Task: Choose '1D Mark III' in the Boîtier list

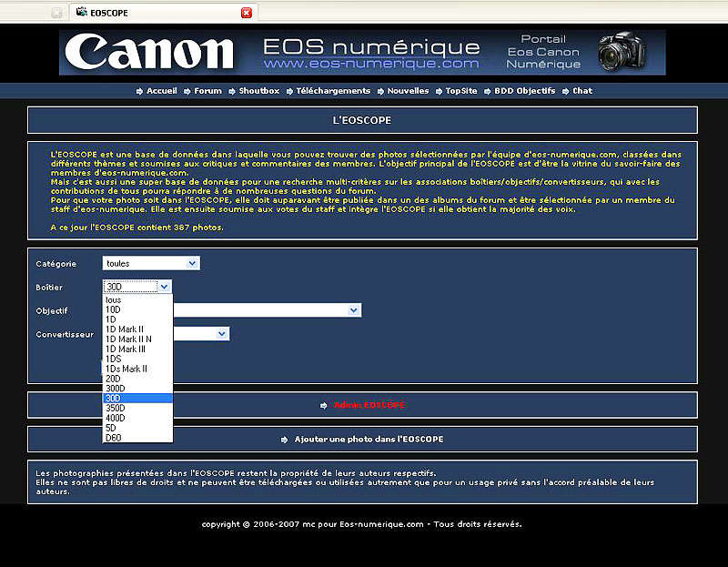Action: (x=137, y=349)
